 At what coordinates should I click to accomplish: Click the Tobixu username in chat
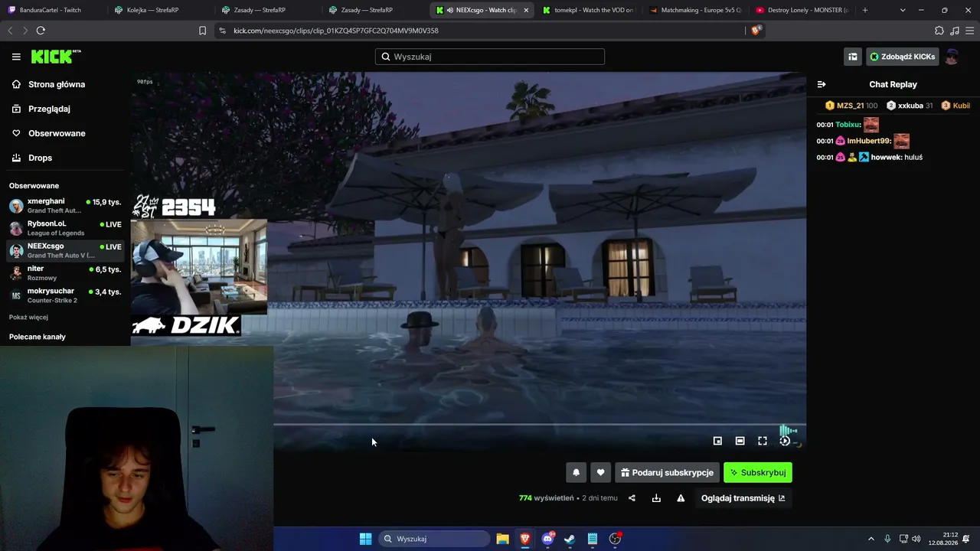pyautogui.click(x=848, y=125)
